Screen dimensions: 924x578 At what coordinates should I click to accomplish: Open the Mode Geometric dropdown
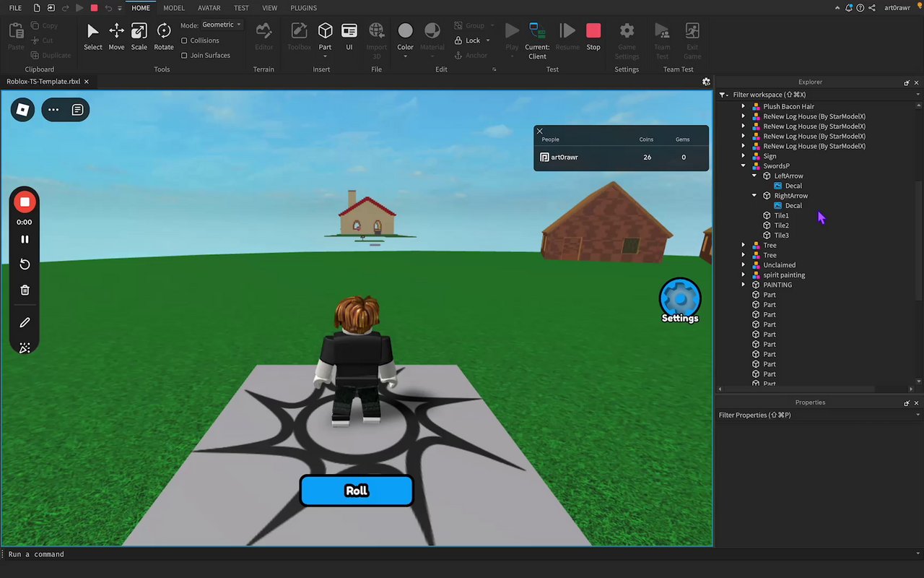click(x=221, y=25)
